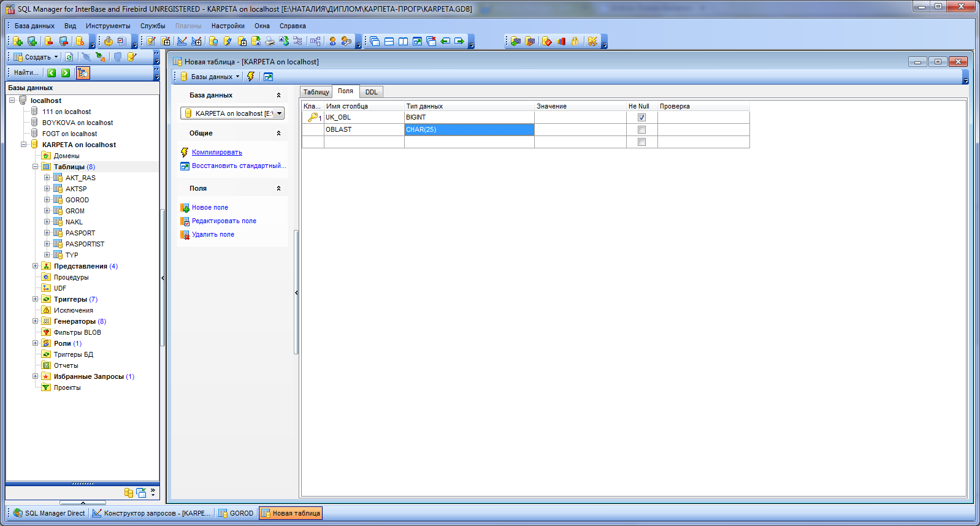Click the next window green arrow icon
The image size is (980, 526).
459,41
